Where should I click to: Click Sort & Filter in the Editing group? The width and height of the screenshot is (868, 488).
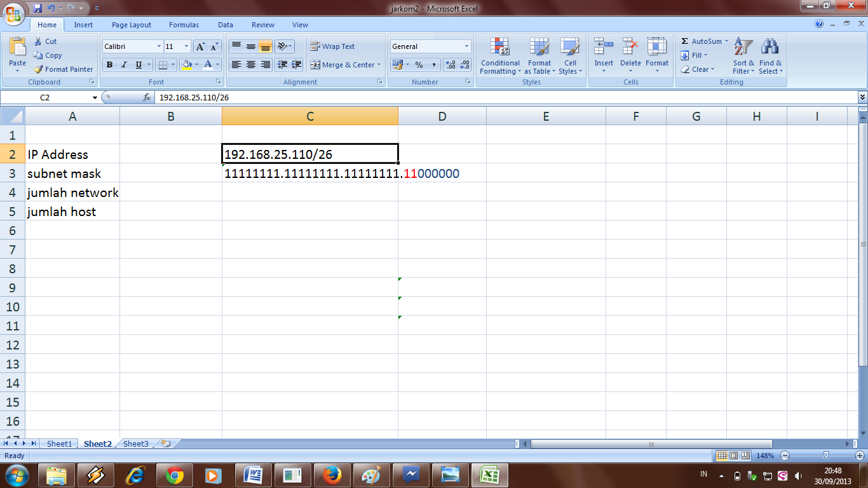click(742, 57)
